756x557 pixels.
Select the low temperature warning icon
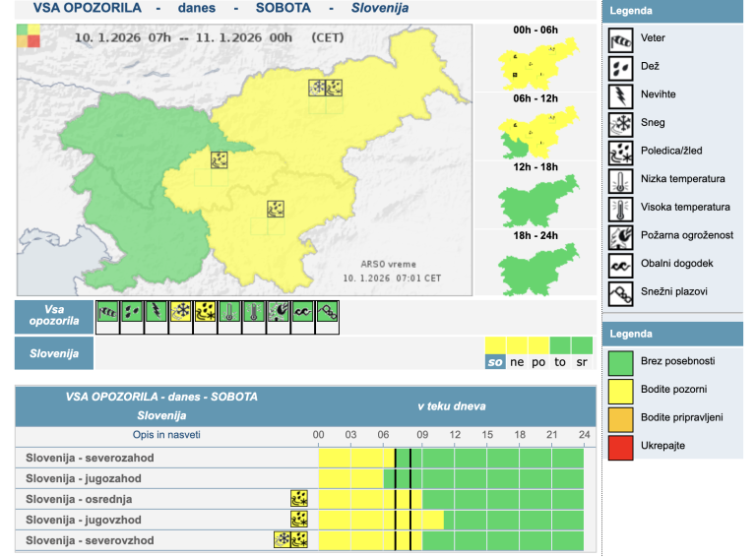229,313
